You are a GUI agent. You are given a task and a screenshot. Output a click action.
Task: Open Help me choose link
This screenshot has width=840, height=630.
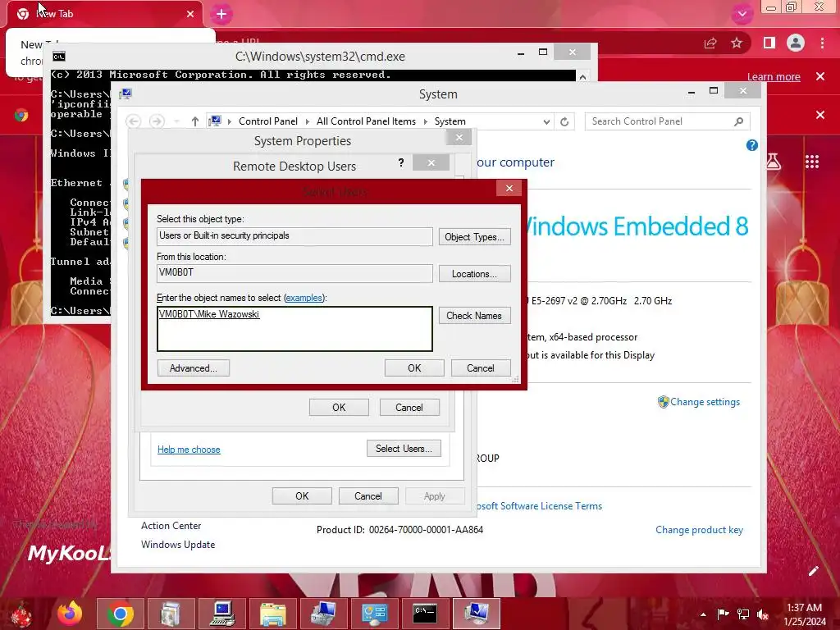[189, 450]
